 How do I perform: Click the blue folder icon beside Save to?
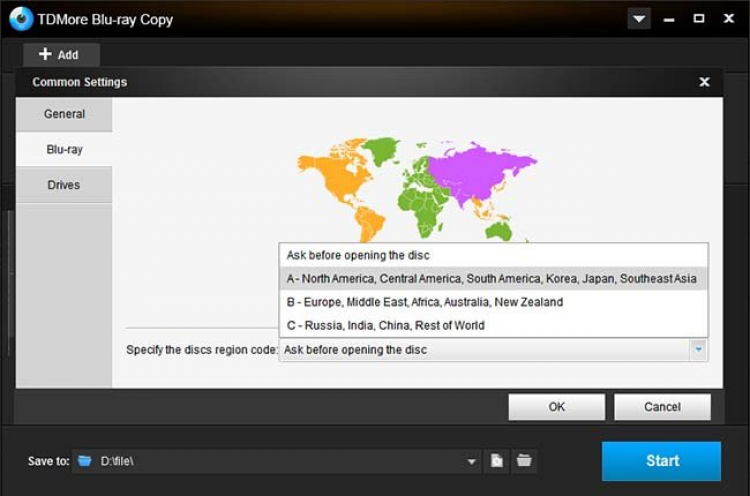tap(85, 461)
